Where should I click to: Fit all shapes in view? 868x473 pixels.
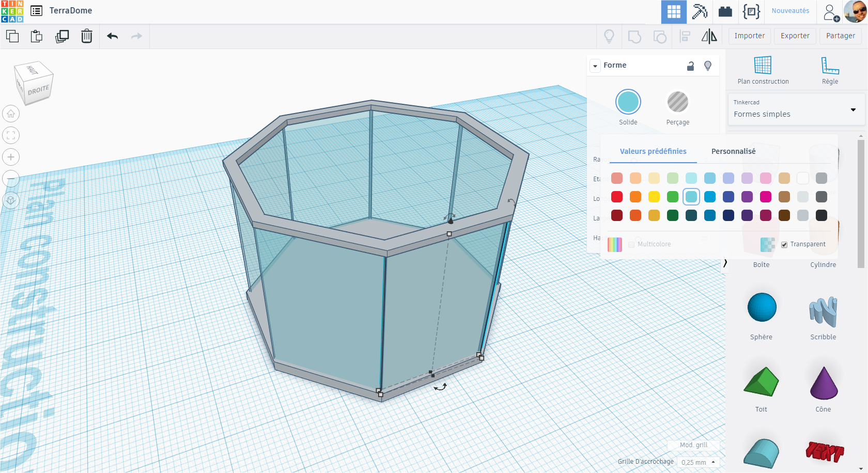(11, 135)
